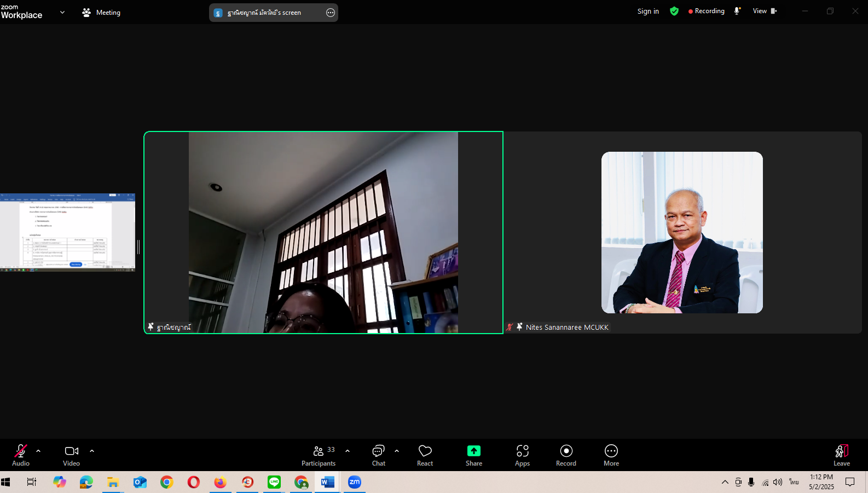Select the shared screen tab of ฐาณิชญาณ์
This screenshot has height=493, width=868.
pos(265,13)
